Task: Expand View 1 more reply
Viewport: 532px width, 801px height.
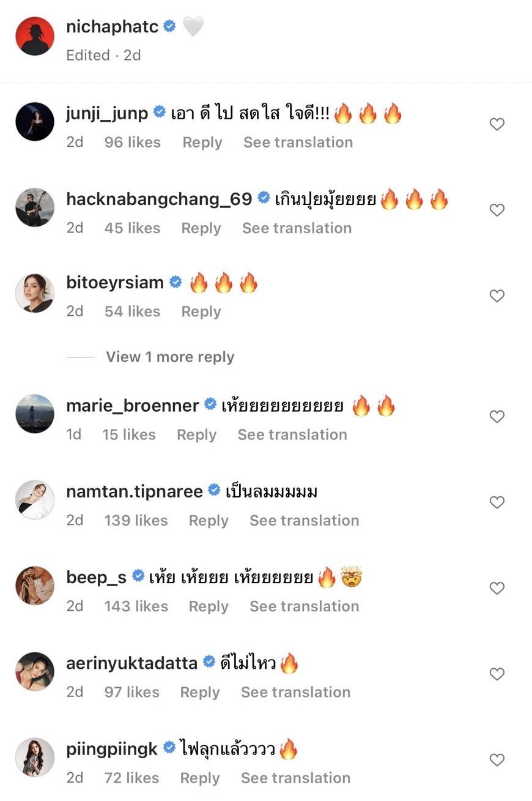Action: (170, 357)
